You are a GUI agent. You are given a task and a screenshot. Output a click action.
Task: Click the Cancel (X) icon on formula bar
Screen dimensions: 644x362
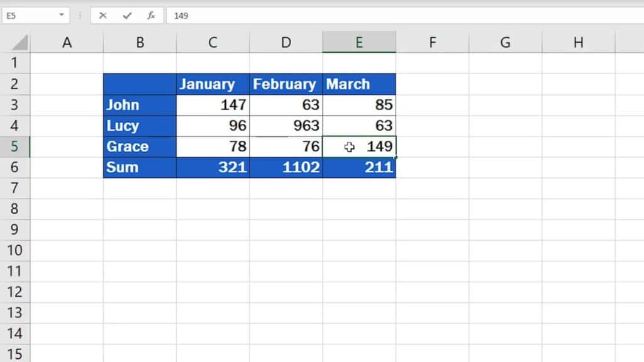pos(103,15)
